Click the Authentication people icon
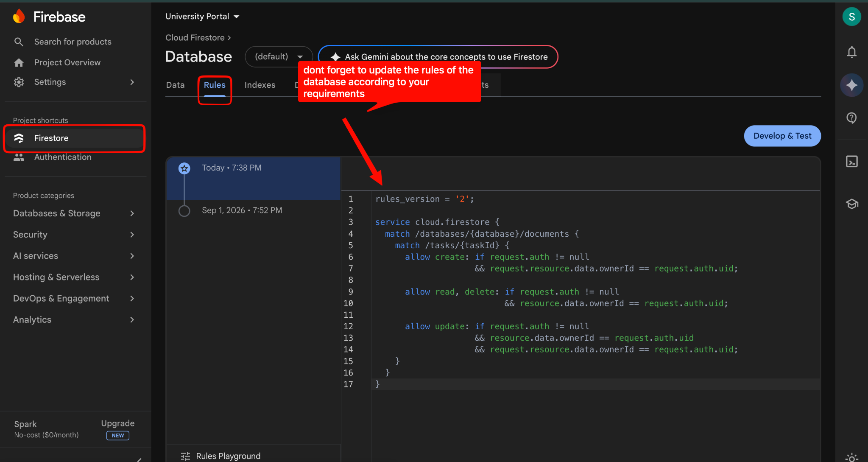The width and height of the screenshot is (868, 462). click(19, 157)
